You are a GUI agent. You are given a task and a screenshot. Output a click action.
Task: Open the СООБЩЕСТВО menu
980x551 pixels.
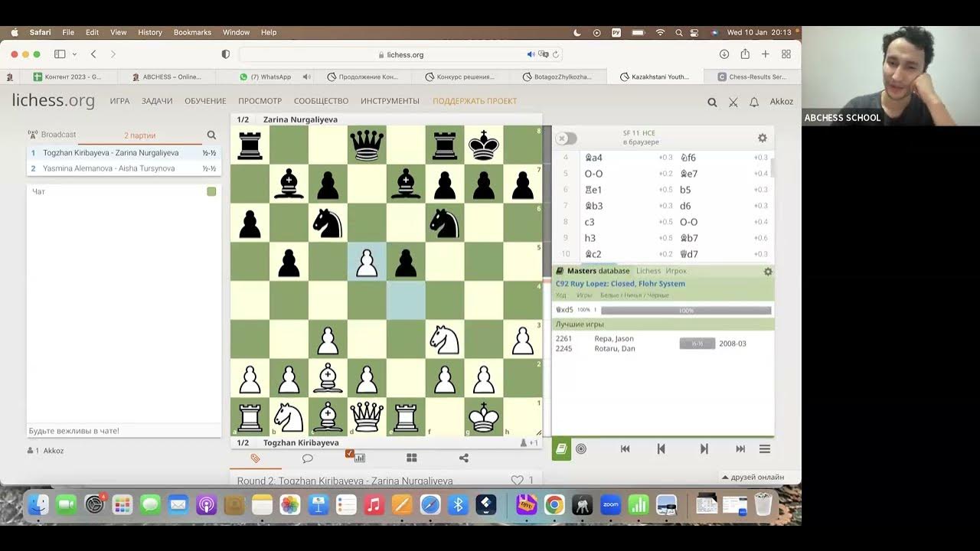(x=321, y=101)
